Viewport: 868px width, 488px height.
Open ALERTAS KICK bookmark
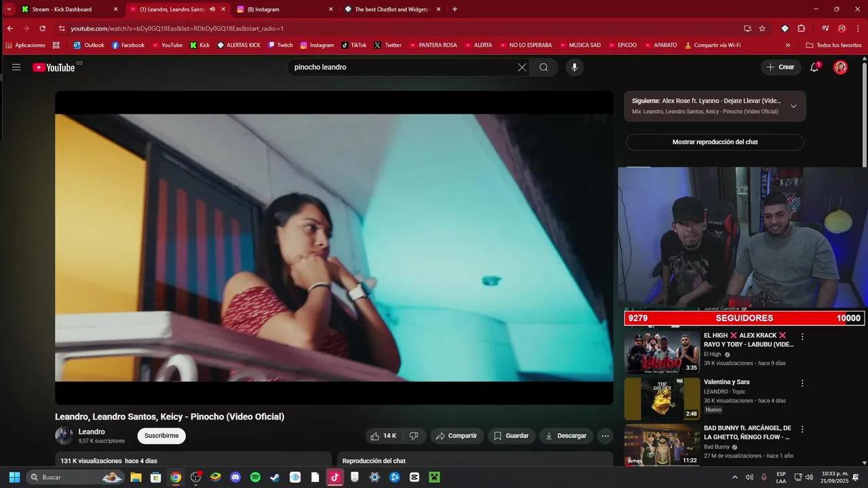pyautogui.click(x=239, y=45)
